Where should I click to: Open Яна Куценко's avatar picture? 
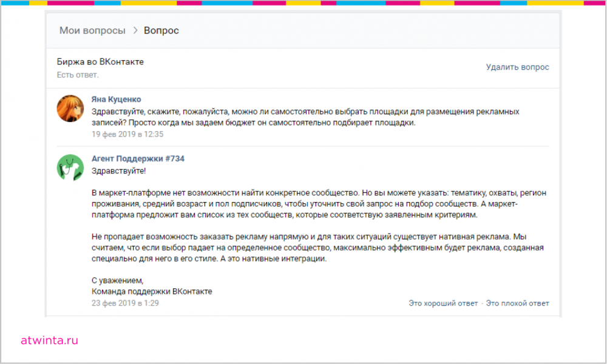click(x=70, y=109)
